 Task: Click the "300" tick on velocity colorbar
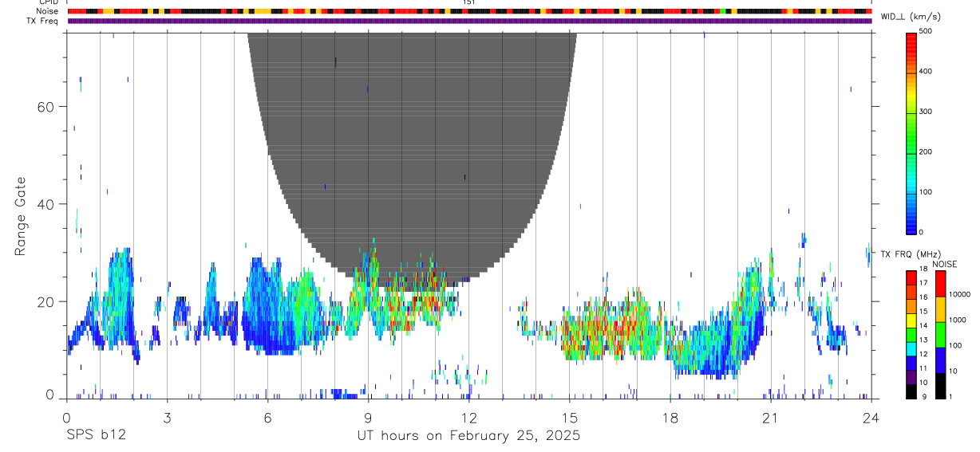pos(926,112)
